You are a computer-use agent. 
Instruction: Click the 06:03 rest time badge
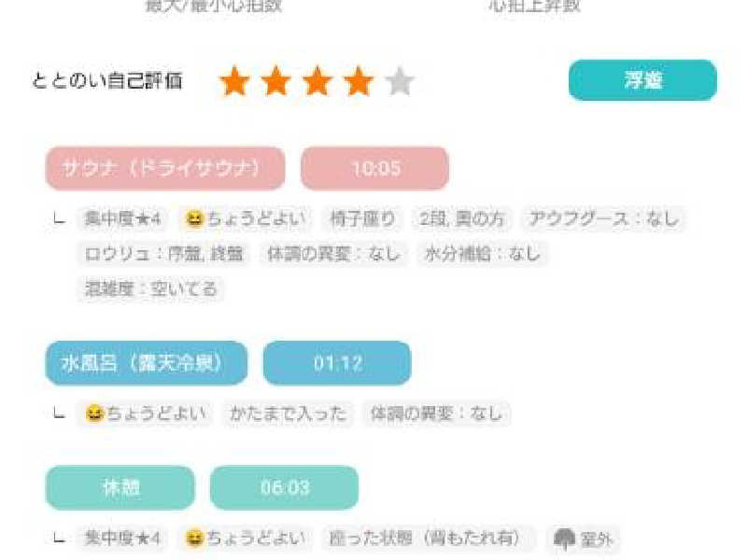285,487
